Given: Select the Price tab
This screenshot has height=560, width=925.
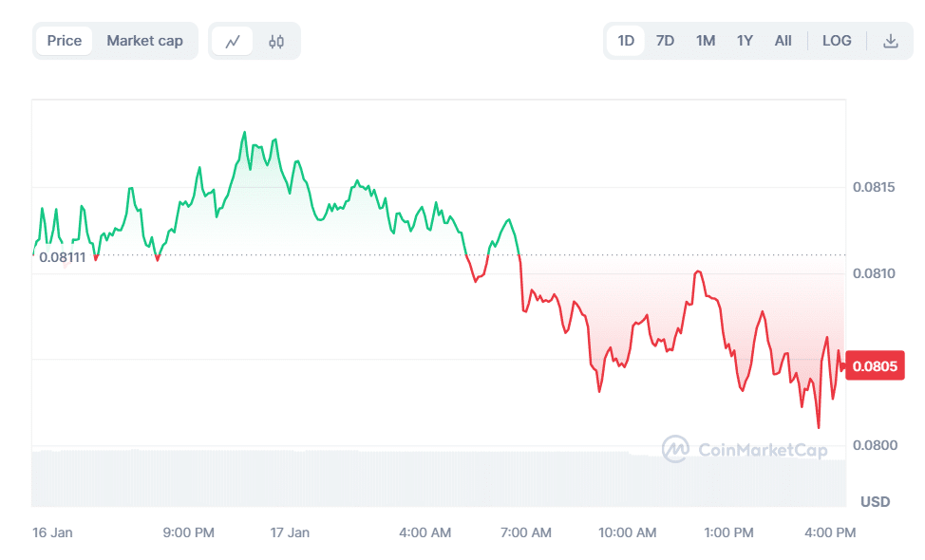Looking at the screenshot, I should pyautogui.click(x=65, y=41).
